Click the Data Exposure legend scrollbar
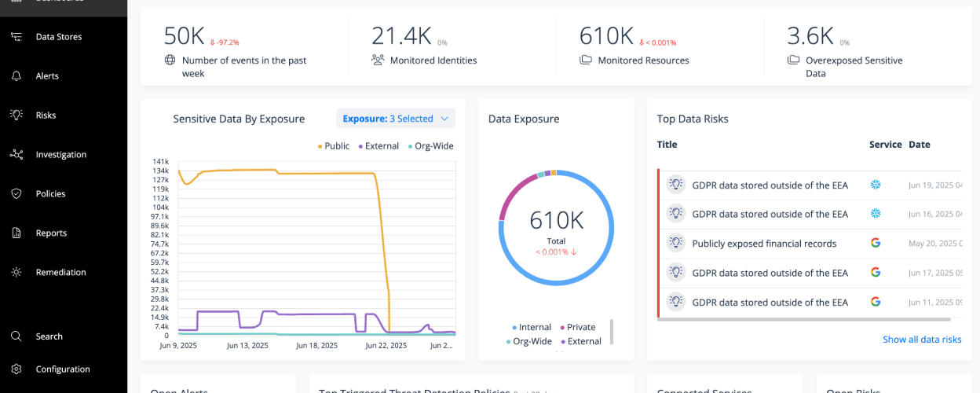 tap(612, 332)
